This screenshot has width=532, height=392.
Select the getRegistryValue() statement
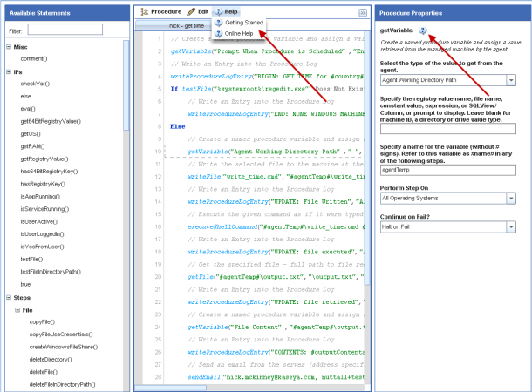[44, 159]
